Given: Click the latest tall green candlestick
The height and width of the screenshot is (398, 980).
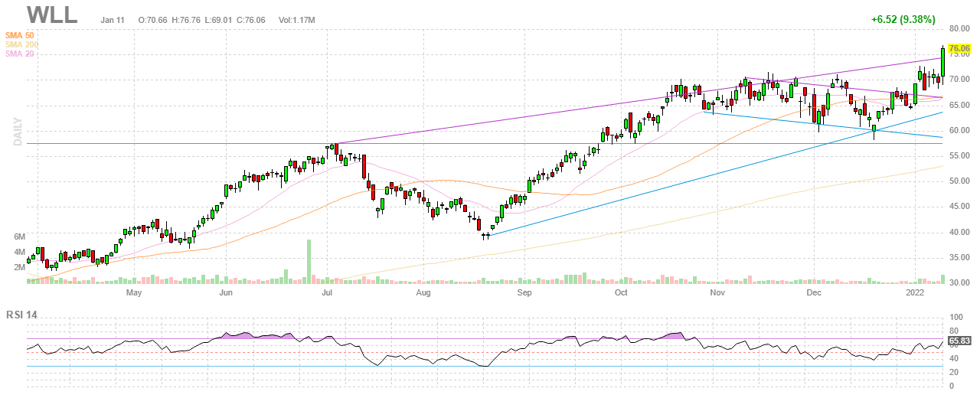Looking at the screenshot, I should (x=942, y=63).
